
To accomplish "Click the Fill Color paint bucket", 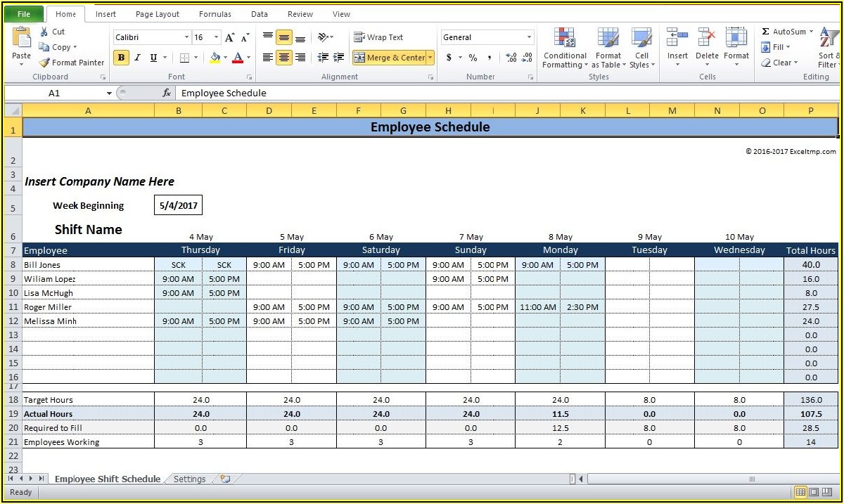I will pos(215,58).
